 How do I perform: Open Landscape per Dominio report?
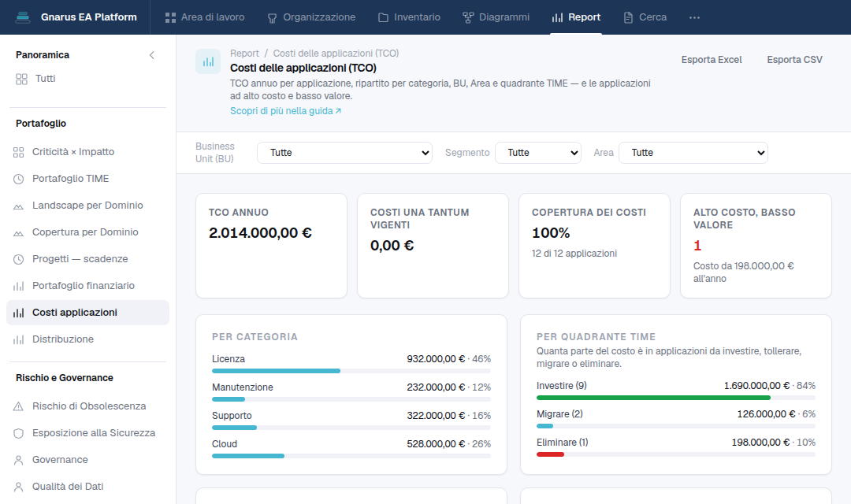(x=88, y=205)
